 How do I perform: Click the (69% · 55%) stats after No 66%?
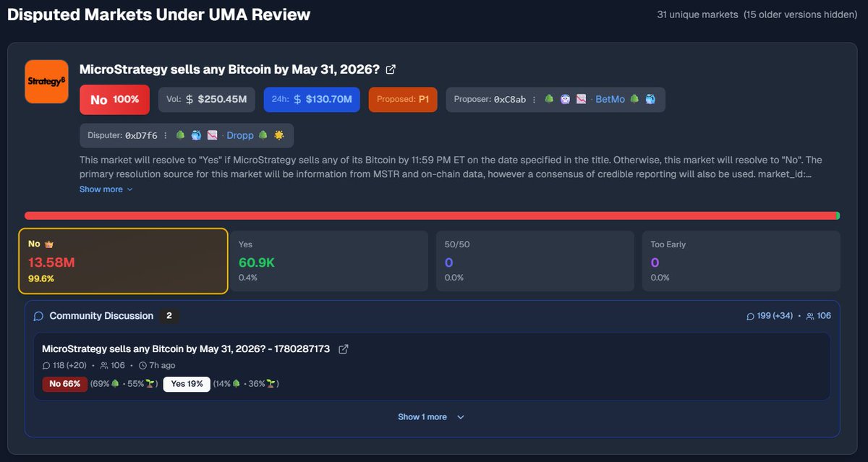pyautogui.click(x=122, y=384)
